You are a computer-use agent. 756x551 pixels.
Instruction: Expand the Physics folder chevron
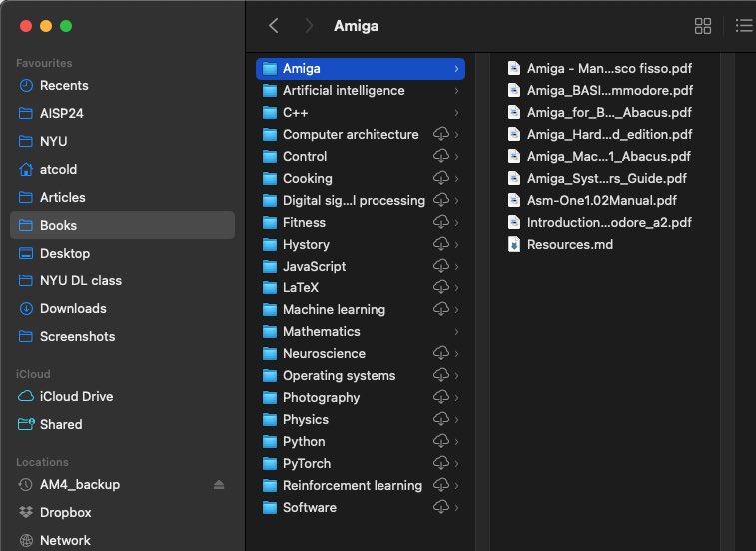(x=456, y=419)
